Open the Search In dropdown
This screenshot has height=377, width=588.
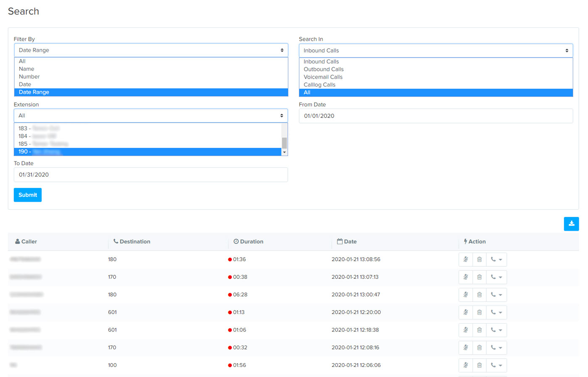[x=436, y=50]
